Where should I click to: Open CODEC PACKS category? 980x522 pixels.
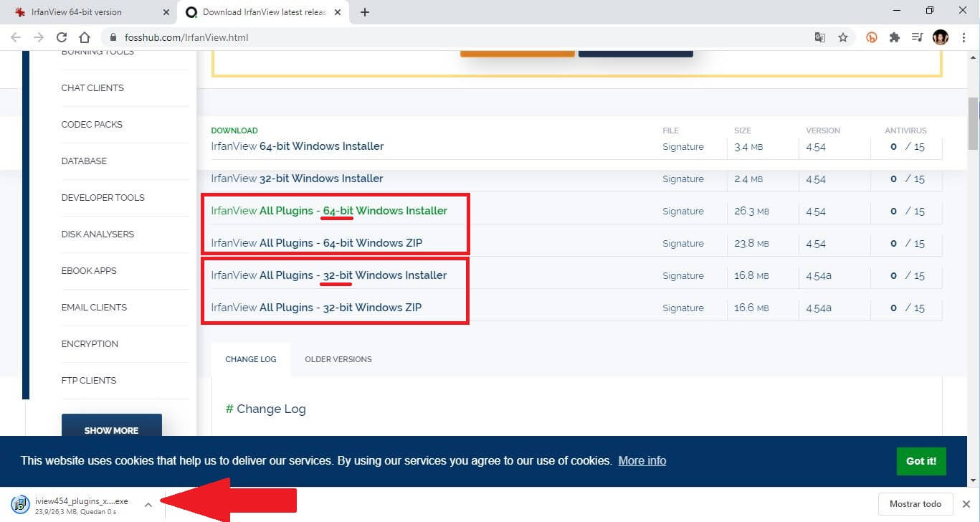(x=92, y=125)
